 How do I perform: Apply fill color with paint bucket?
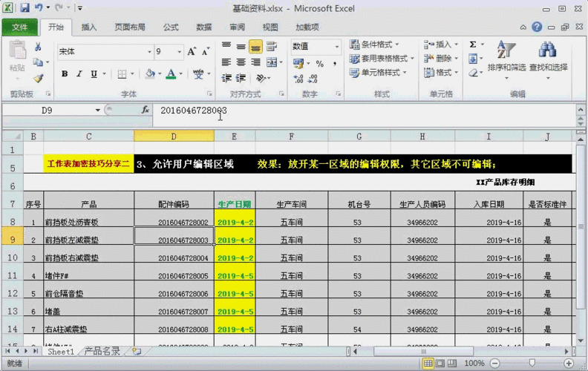click(x=151, y=73)
